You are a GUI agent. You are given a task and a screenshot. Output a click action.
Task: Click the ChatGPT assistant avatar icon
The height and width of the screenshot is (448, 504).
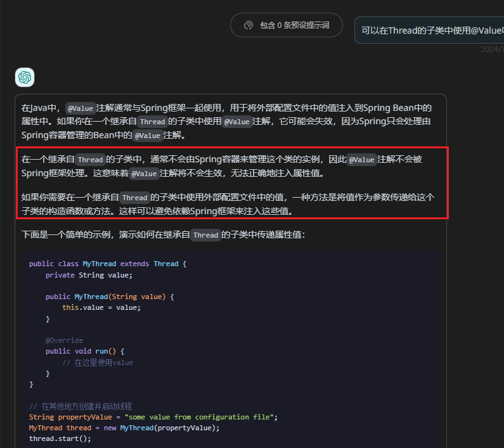click(25, 77)
